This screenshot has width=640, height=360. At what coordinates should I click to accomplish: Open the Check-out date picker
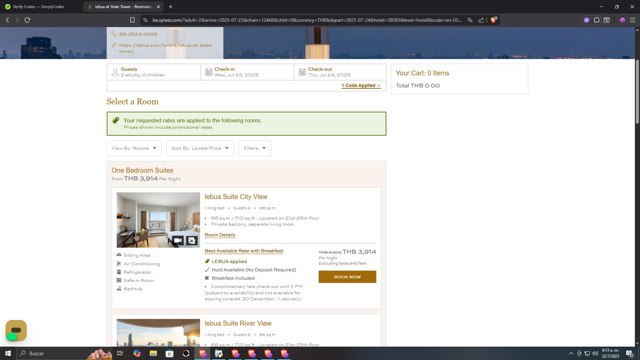click(340, 72)
